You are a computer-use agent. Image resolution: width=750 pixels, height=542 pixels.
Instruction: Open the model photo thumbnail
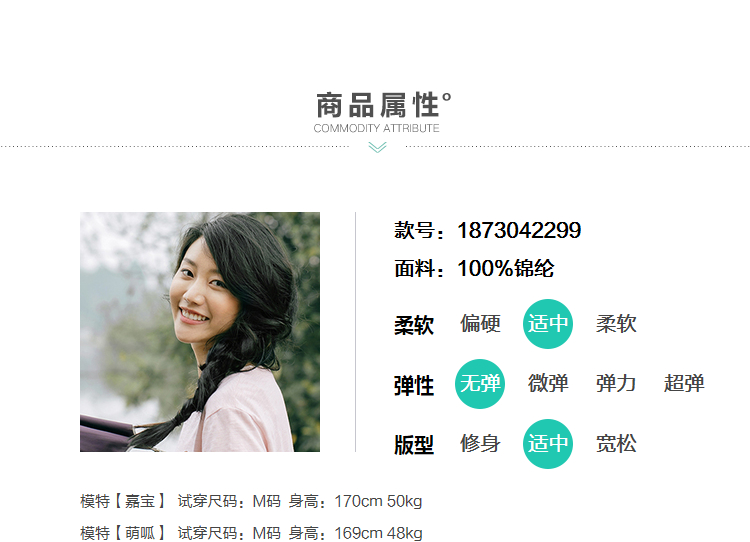200,332
